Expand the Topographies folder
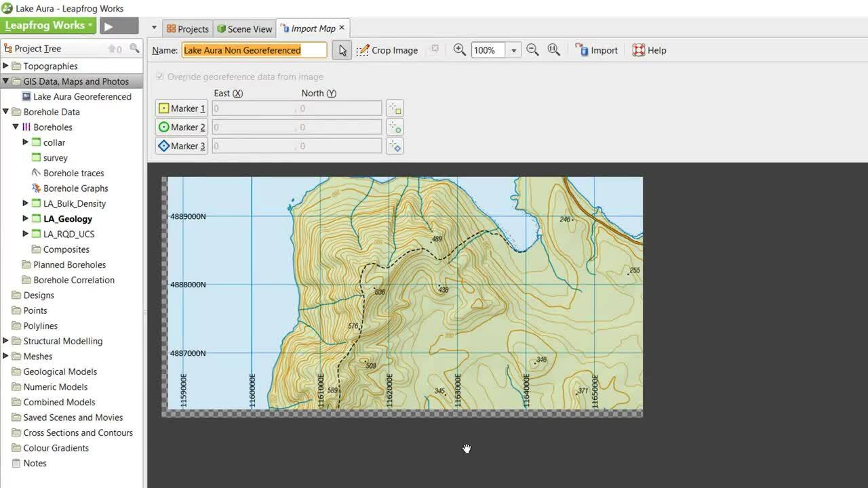Image resolution: width=868 pixels, height=488 pixels. (5, 66)
